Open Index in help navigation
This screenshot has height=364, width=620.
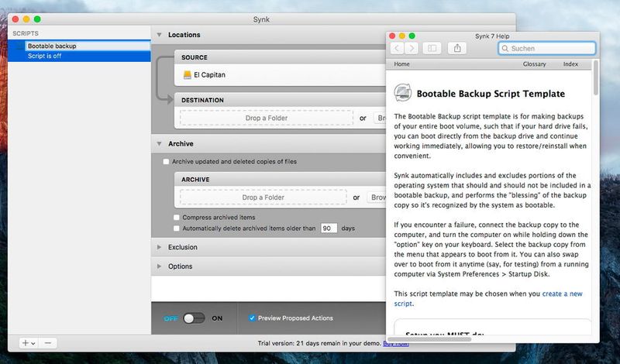[570, 64]
